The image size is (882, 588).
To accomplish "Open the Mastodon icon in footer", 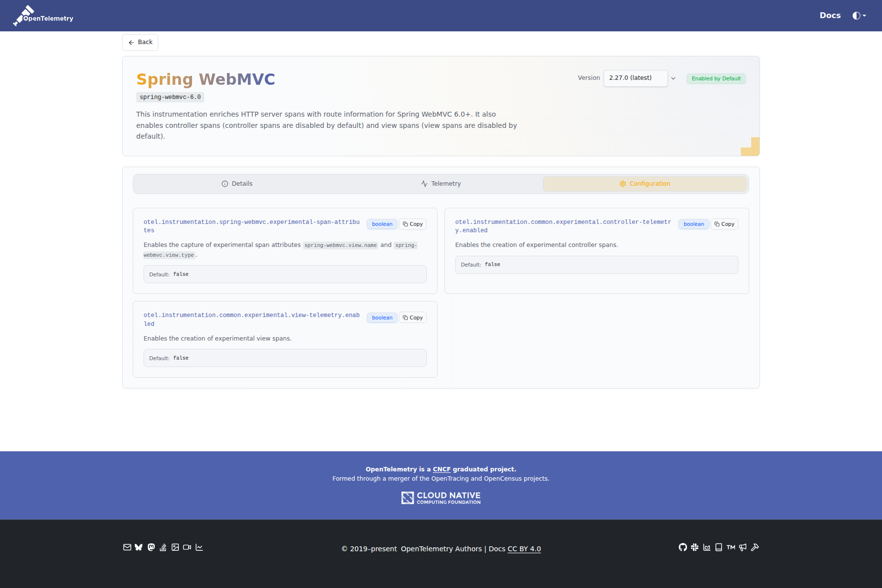I will [x=151, y=547].
